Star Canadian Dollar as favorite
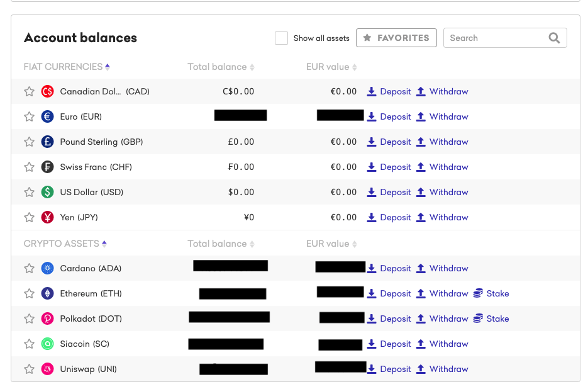The image size is (588, 389). tap(29, 91)
